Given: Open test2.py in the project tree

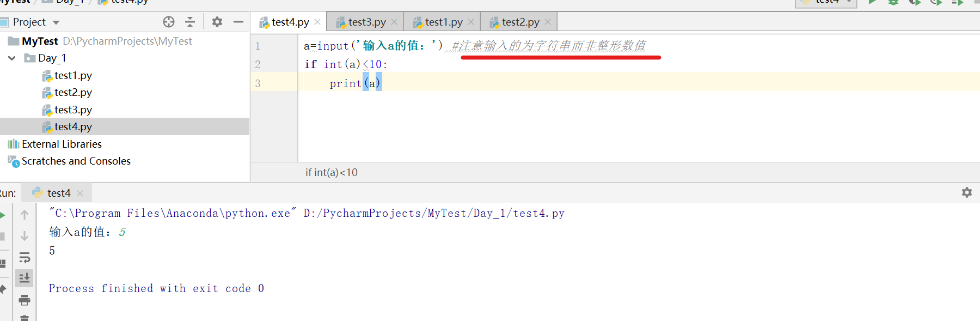Looking at the screenshot, I should pyautogui.click(x=73, y=92).
